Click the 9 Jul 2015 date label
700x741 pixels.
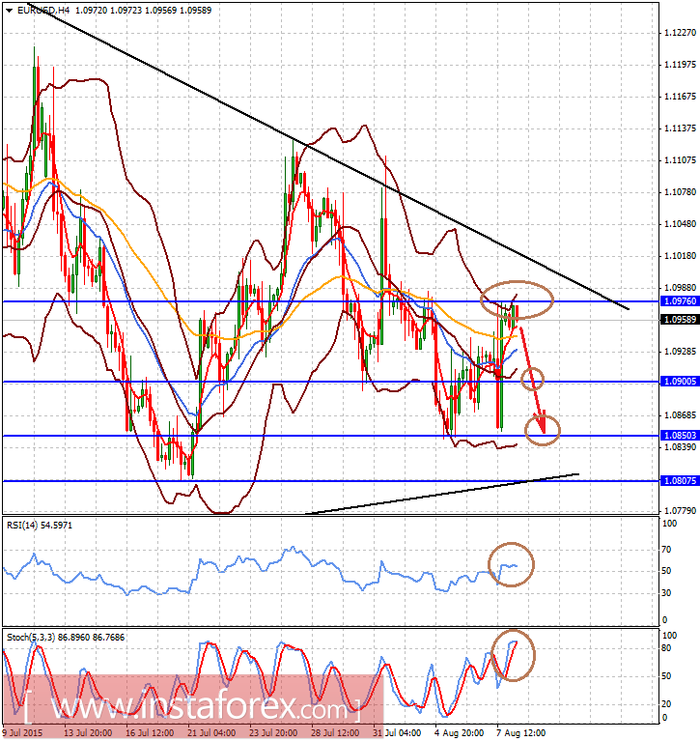coord(23,733)
